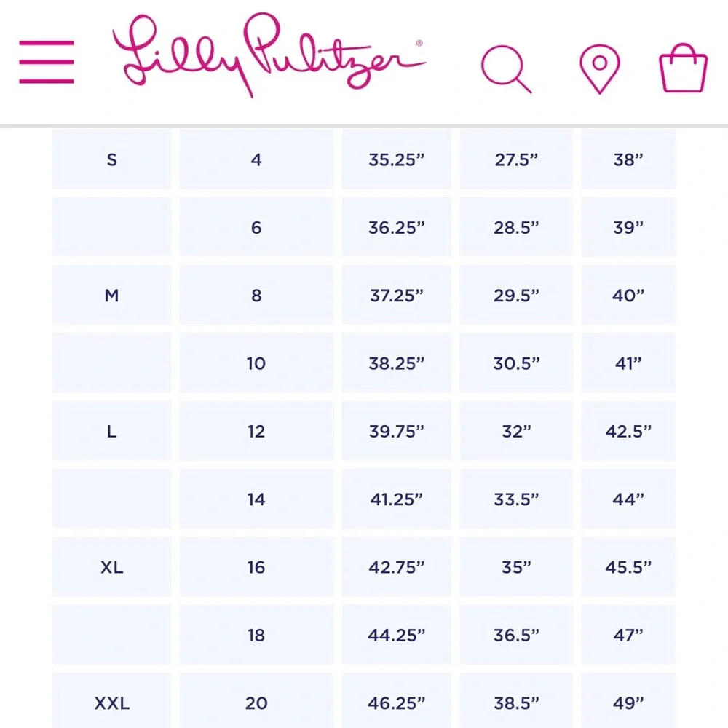This screenshot has height=728, width=728.
Task: Click the XL size label cell
Action: pyautogui.click(x=111, y=567)
